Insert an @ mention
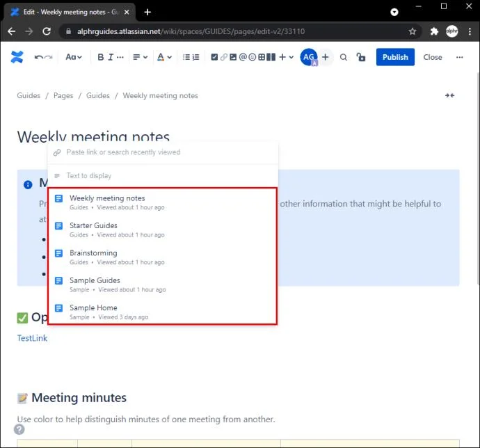480x448 pixels. coord(243,57)
